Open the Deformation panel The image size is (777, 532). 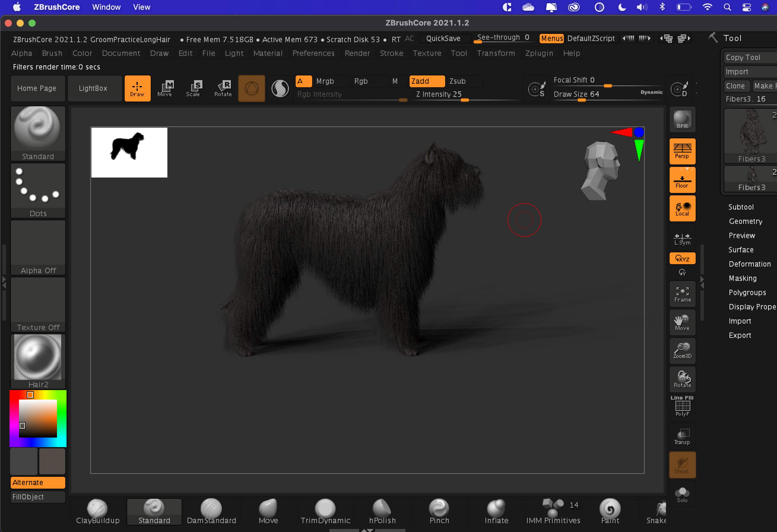[x=750, y=264]
